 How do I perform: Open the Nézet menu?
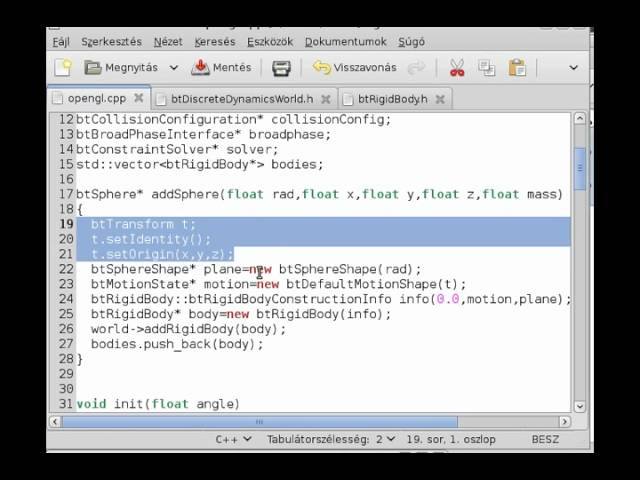tap(168, 42)
